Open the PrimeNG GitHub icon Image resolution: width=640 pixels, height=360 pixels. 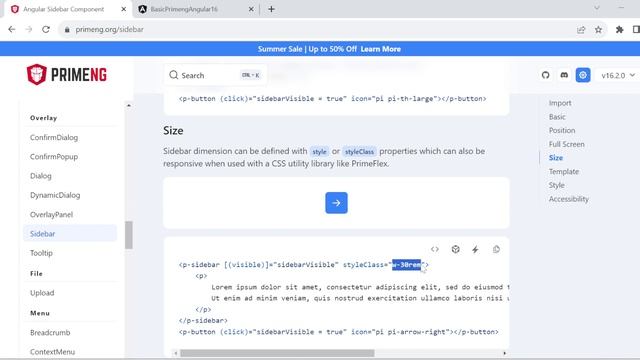545,75
